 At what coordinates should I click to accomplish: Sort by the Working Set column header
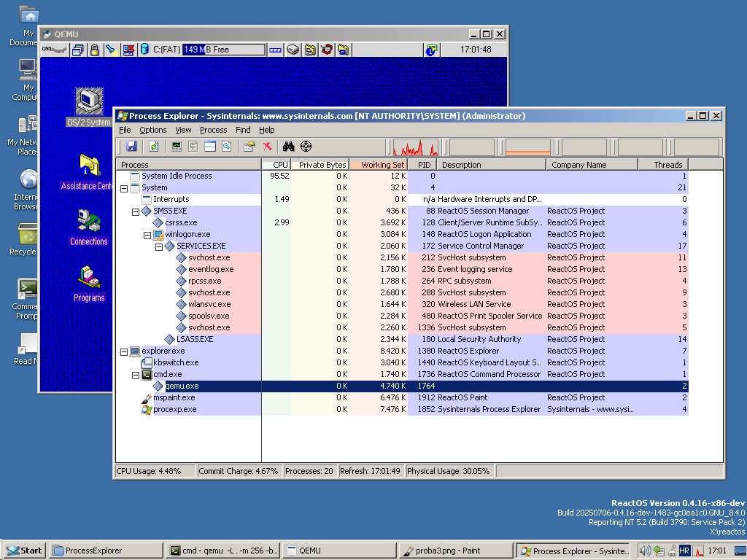coord(379,165)
